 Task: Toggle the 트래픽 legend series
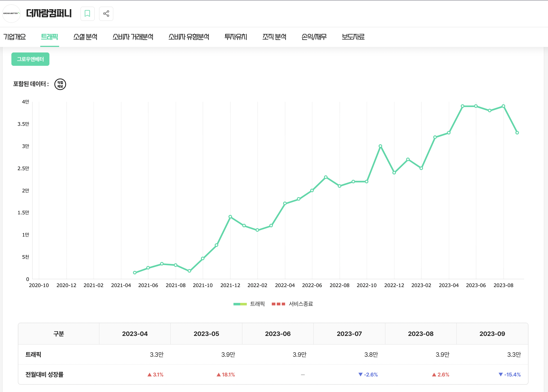(x=249, y=304)
